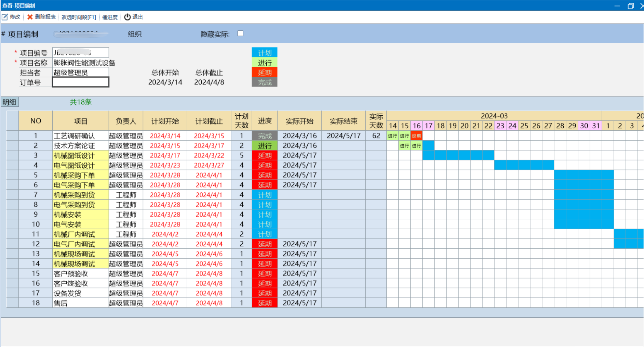Click the 催进度 toolbar button
This screenshot has width=644, height=347.
[x=110, y=17]
